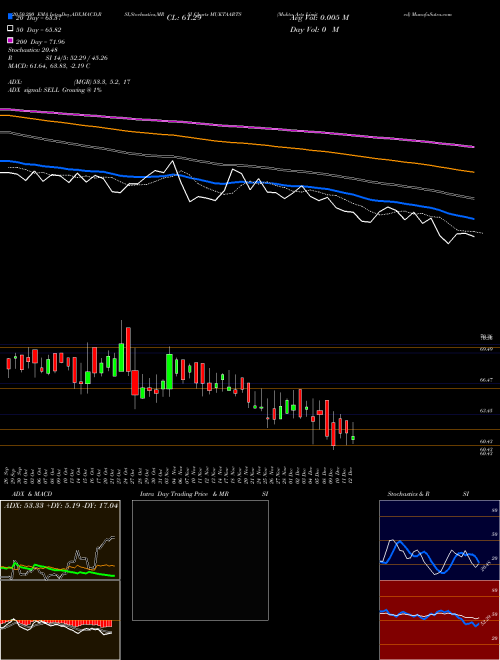The image size is (500, 660).
Task: Click the 'Stochastics & RSI' panel title
Action: (x=428, y=494)
